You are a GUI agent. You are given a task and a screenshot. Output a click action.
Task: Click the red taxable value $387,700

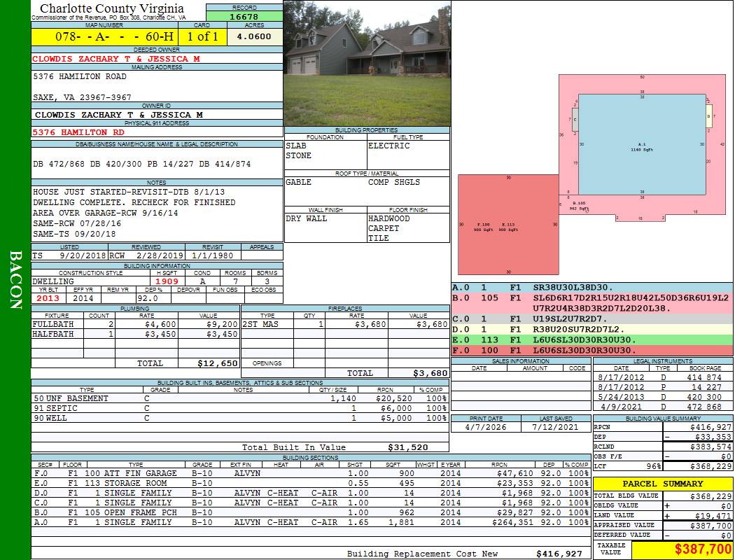703,549
